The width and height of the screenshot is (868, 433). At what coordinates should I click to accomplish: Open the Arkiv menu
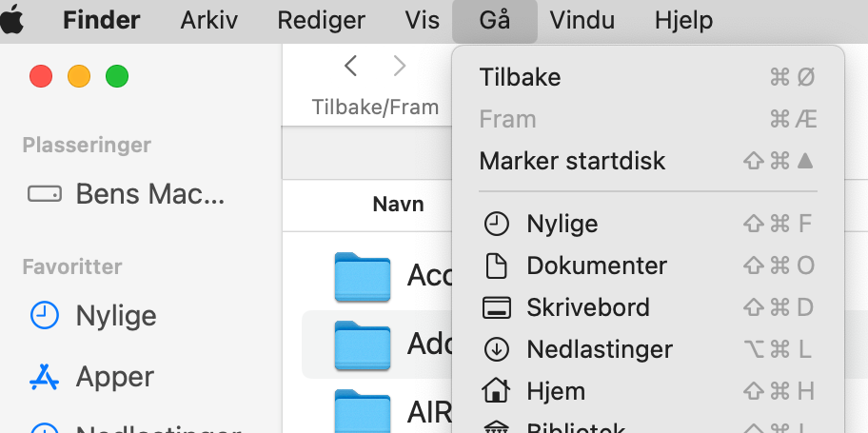click(208, 20)
